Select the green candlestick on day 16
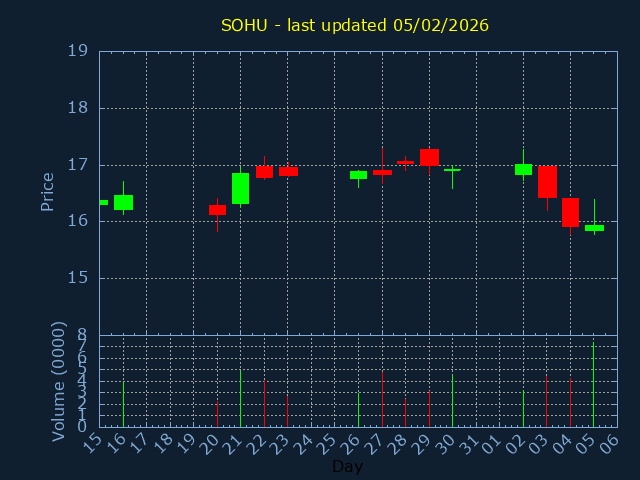The height and width of the screenshot is (480, 640). pyautogui.click(x=123, y=202)
